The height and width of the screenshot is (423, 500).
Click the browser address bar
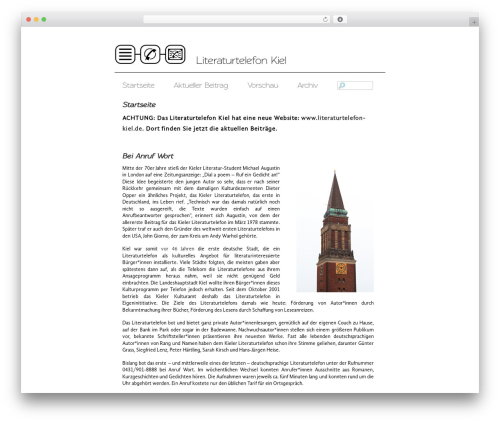237,20
